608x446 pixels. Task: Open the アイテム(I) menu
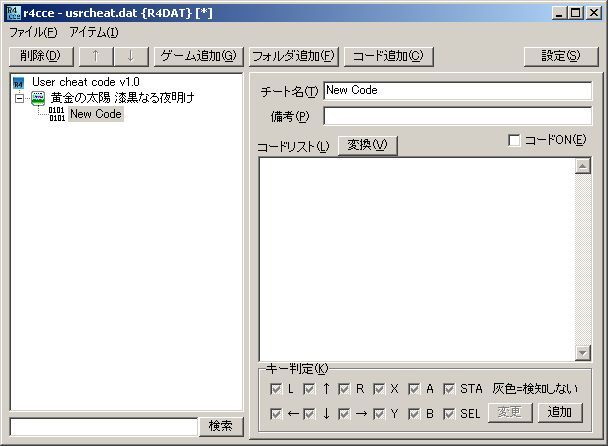pos(94,32)
